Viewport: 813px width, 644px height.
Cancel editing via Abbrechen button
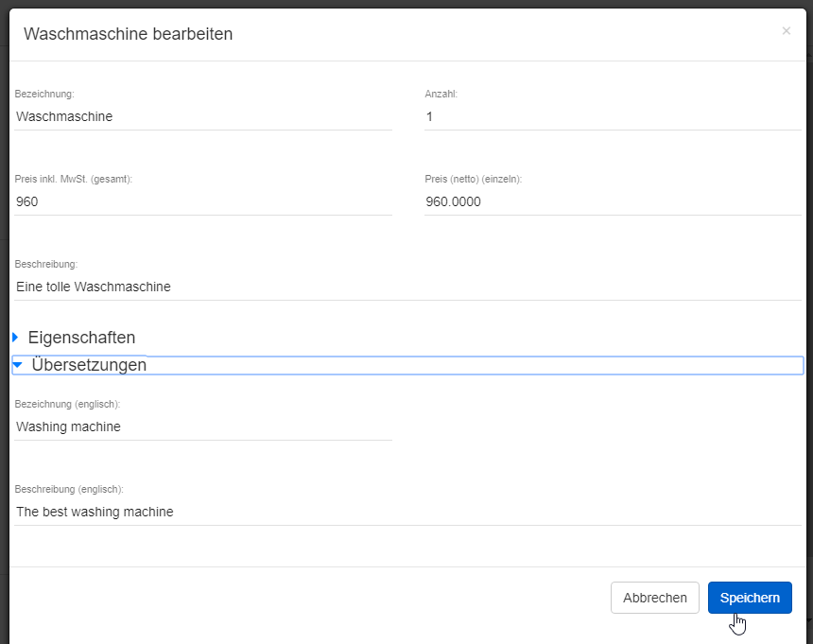(655, 598)
